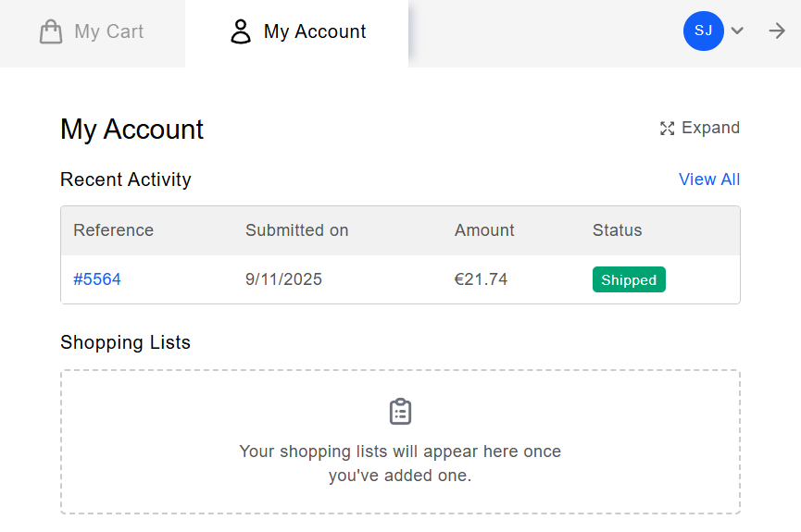Click the shopping bag icon
Screen dimensions: 801x532
pyautogui.click(x=51, y=32)
